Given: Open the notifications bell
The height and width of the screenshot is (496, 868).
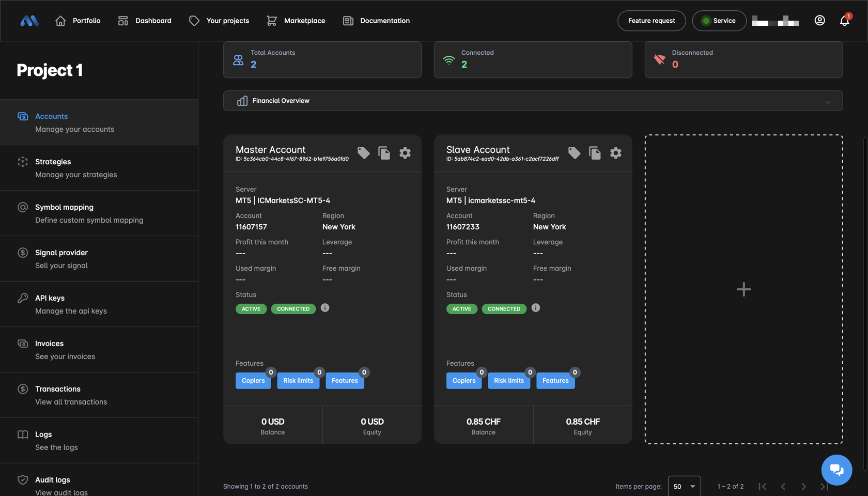Looking at the screenshot, I should (x=844, y=21).
